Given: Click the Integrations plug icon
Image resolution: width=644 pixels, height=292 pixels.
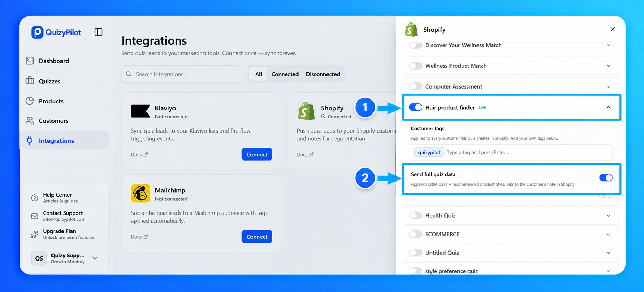Looking at the screenshot, I should pos(30,140).
